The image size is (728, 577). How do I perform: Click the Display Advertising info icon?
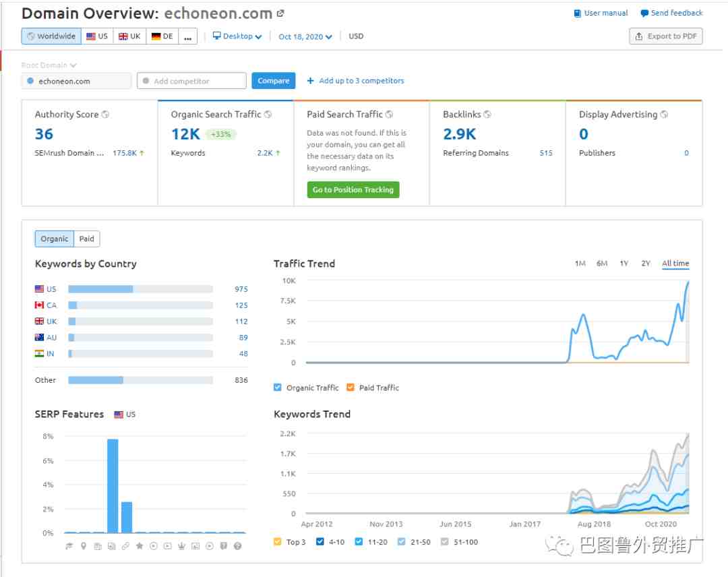(665, 114)
